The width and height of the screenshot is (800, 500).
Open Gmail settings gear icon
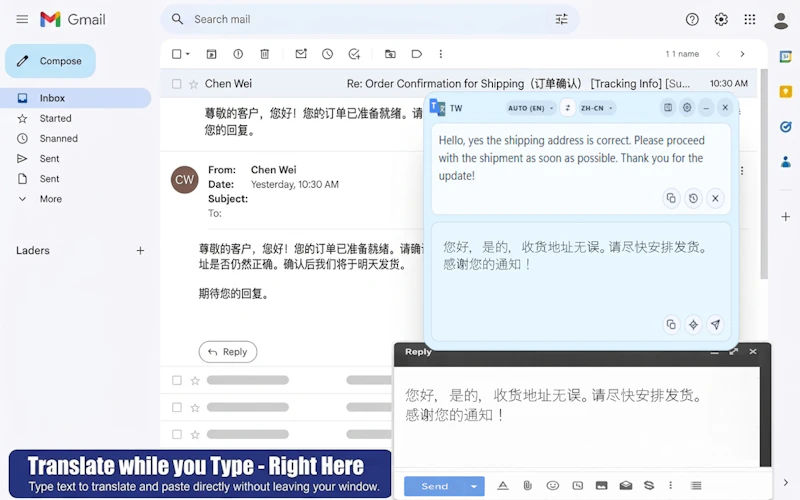[x=721, y=19]
